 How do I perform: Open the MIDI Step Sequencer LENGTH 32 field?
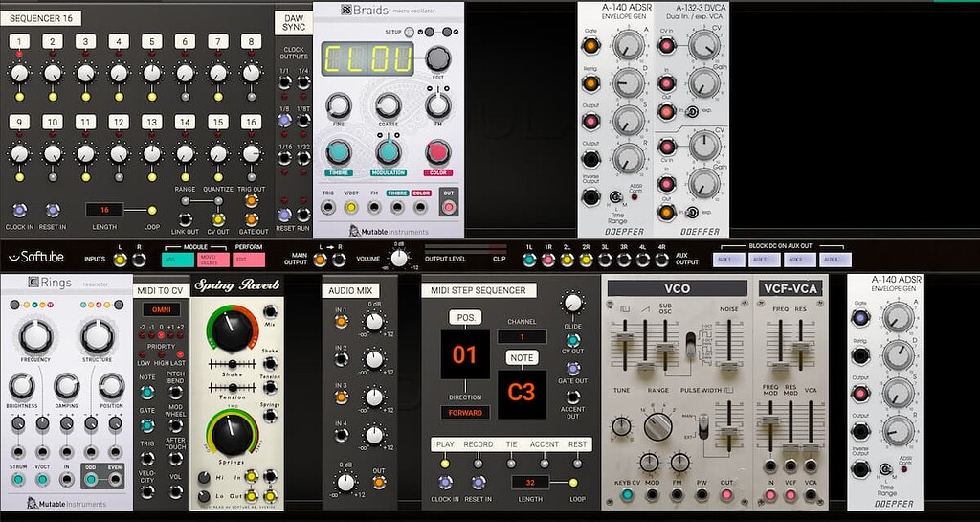tap(530, 483)
